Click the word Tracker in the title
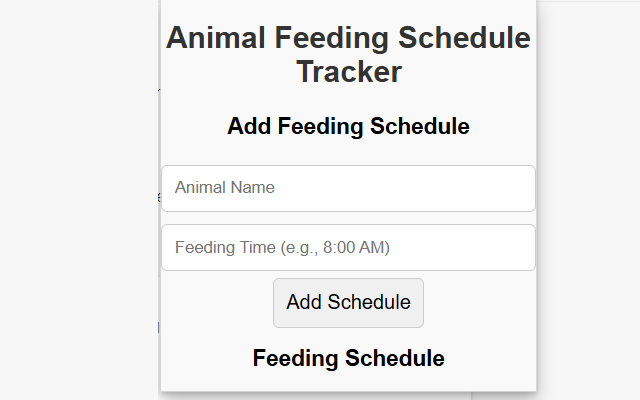 pos(348,72)
